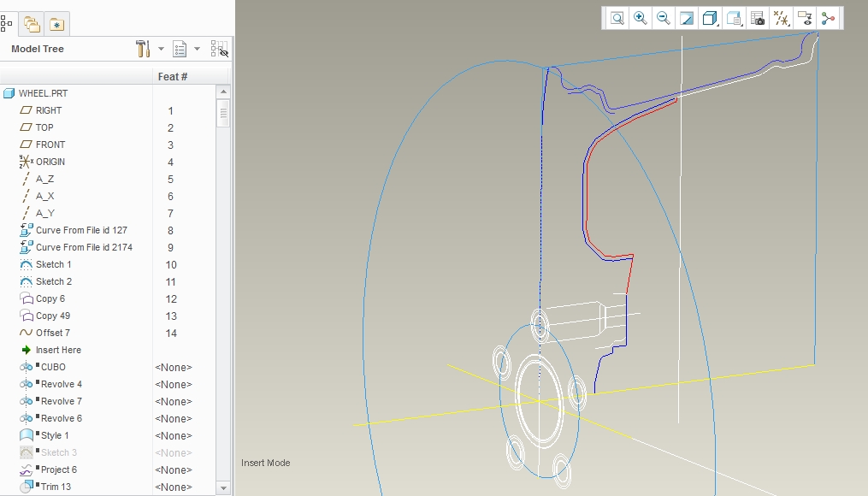Toggle the Datum Display Filters icon
The image size is (868, 496).
[781, 18]
